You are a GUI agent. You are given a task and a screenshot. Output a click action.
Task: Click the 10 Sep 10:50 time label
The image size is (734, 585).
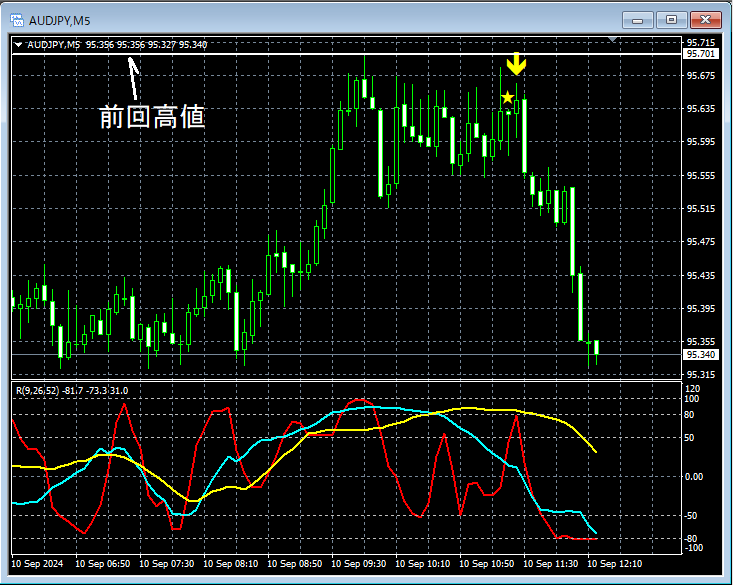(x=486, y=563)
